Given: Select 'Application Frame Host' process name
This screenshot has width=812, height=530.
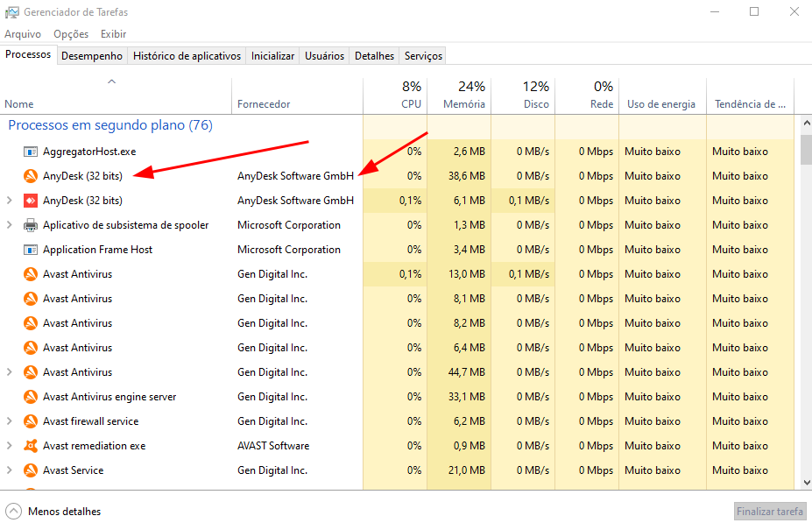Looking at the screenshot, I should tap(98, 250).
